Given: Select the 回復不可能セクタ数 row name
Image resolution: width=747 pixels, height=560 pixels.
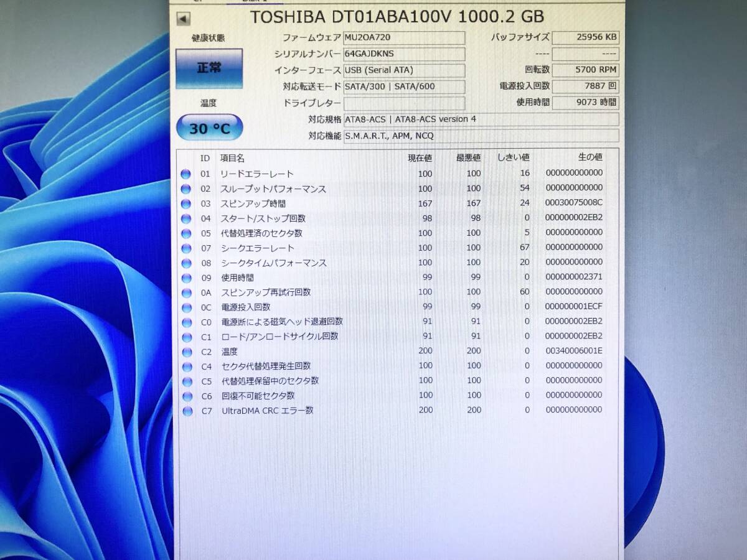Looking at the screenshot, I should click(258, 396).
